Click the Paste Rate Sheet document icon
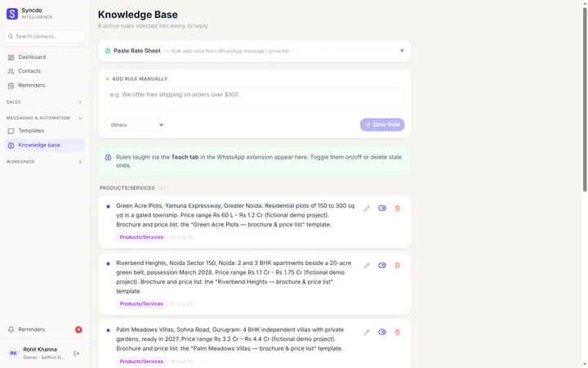 tap(108, 51)
